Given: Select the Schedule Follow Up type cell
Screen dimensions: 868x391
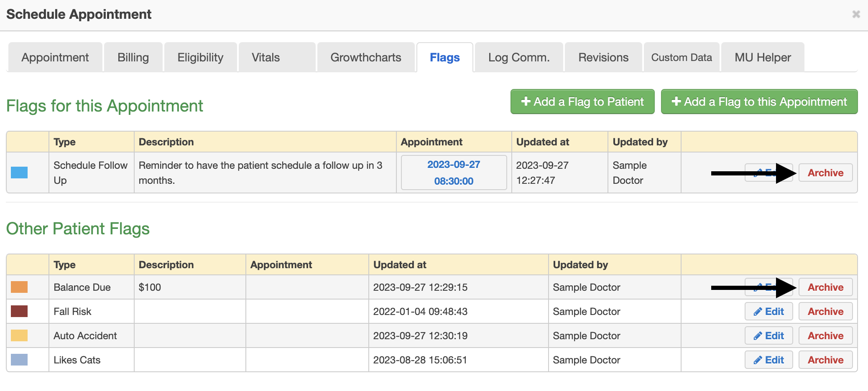Looking at the screenshot, I should [x=91, y=173].
